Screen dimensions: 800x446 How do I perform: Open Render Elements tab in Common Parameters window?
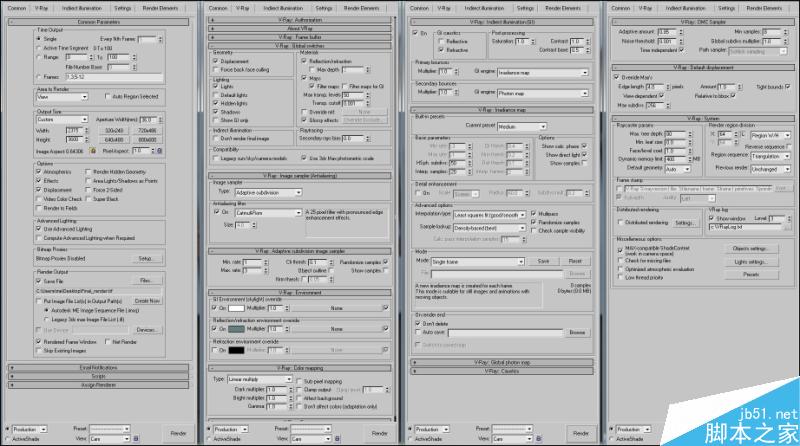pyautogui.click(x=160, y=8)
